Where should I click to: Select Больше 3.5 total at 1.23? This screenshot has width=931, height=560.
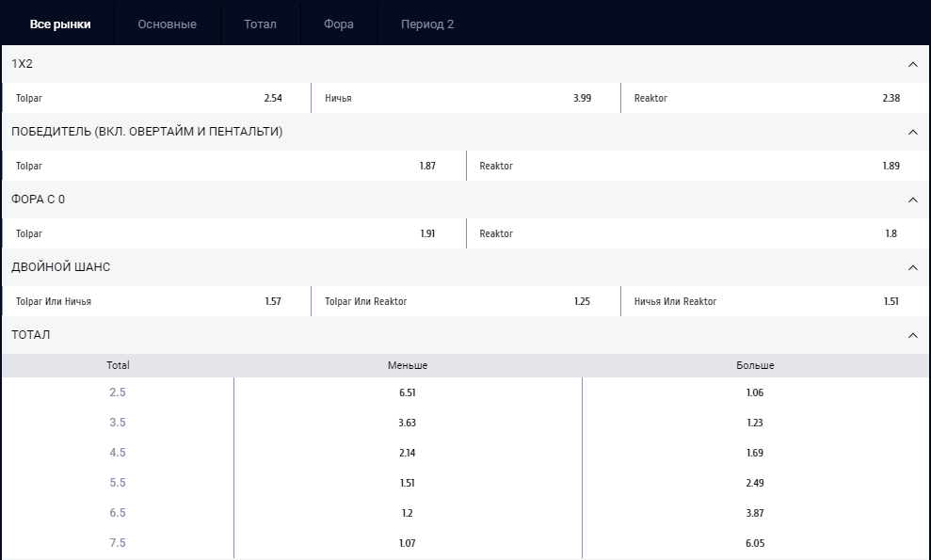(x=755, y=423)
